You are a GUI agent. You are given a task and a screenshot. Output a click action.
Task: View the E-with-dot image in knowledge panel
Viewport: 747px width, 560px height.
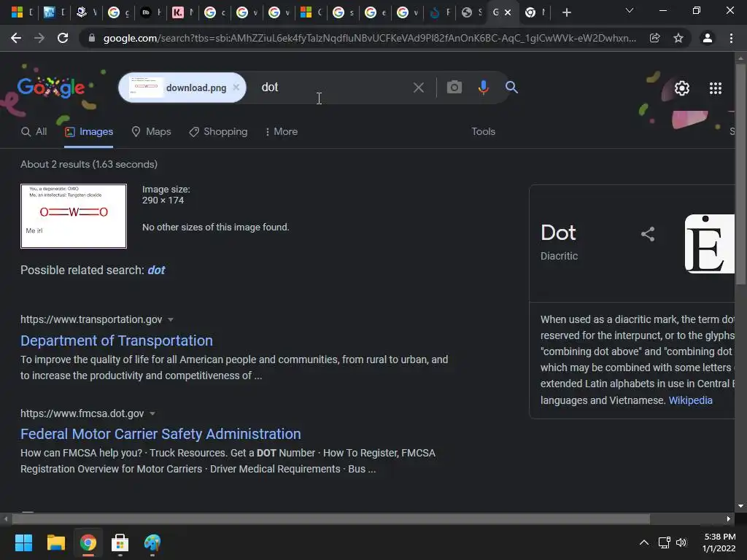[x=710, y=244]
